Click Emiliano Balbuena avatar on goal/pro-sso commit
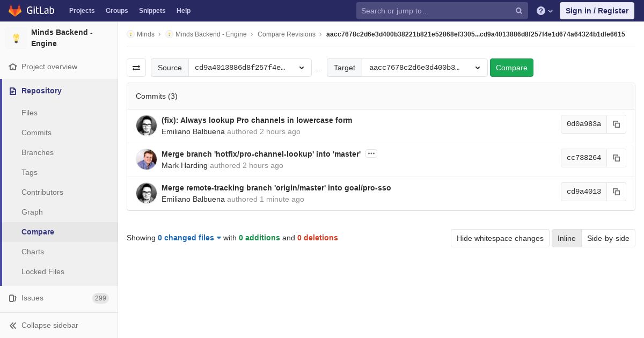This screenshot has height=338, width=644. [x=147, y=194]
